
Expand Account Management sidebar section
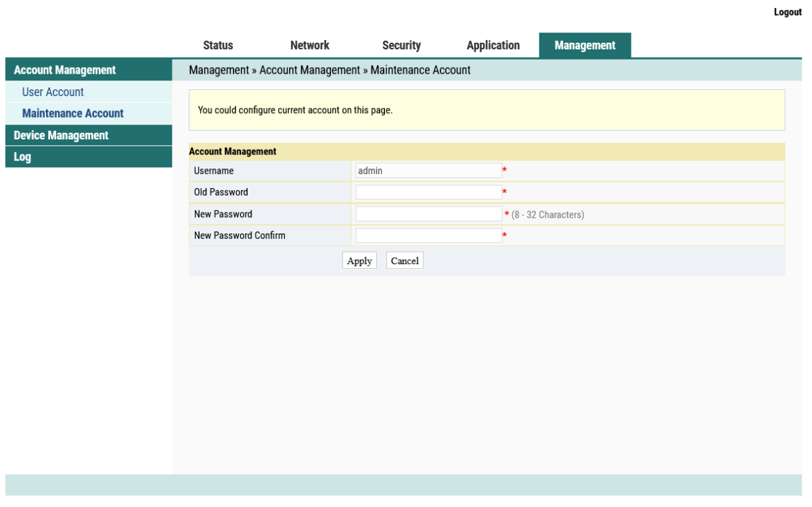[x=65, y=70]
